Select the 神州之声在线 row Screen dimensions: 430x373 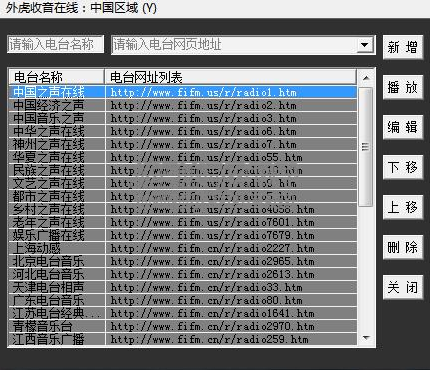click(183, 144)
